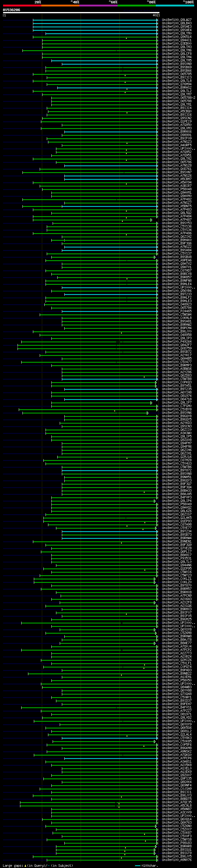Click the green alignment bar for UniRef100_Q9LTM6
The height and width of the screenshot is (868, 197).
90,50
